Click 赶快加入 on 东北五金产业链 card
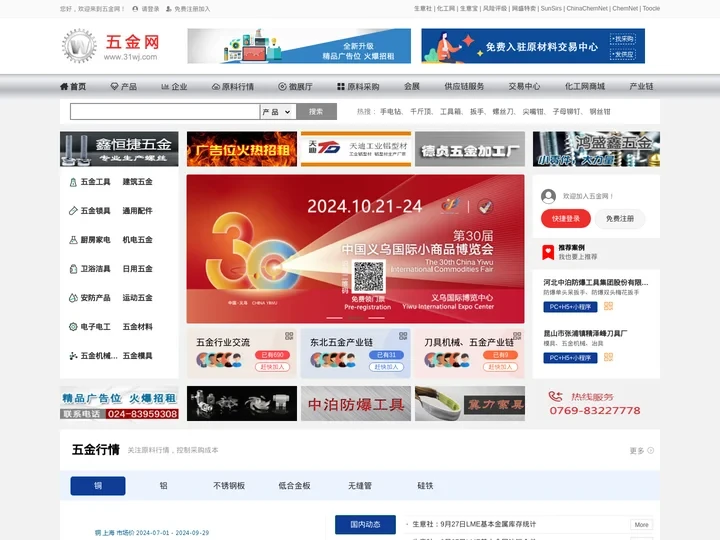Viewport: 720px width, 540px height. coord(387,367)
